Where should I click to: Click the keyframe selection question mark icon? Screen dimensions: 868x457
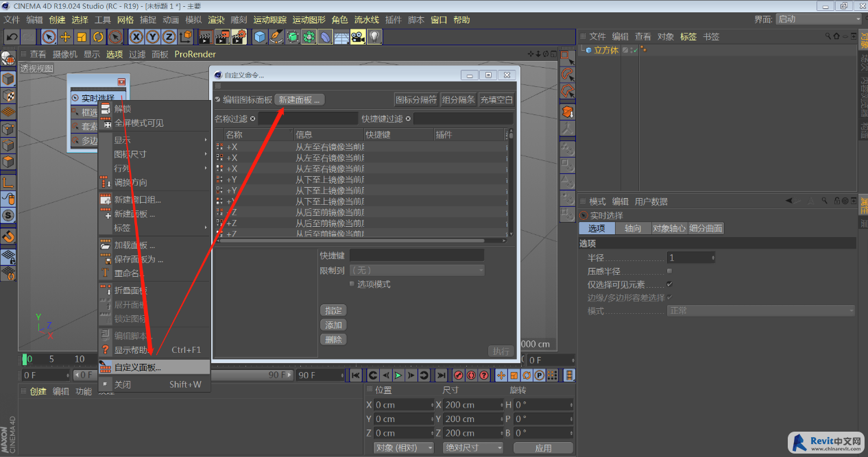click(x=484, y=375)
